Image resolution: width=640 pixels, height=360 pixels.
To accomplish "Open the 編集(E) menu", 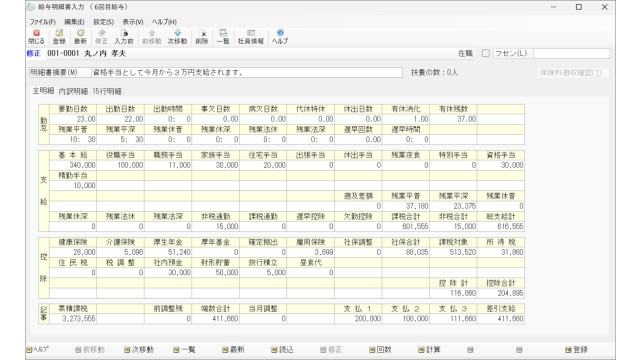I will click(74, 22).
